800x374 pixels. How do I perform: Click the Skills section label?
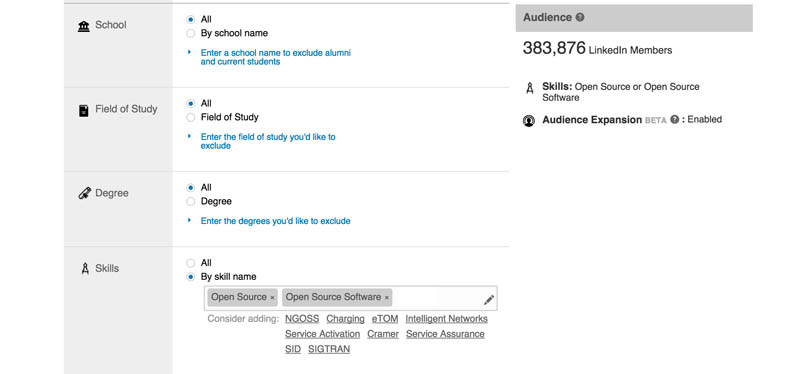107,268
